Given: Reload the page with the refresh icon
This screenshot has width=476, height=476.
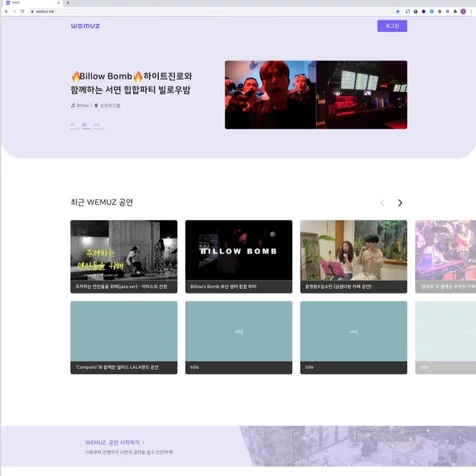Looking at the screenshot, I should pyautogui.click(x=22, y=11).
